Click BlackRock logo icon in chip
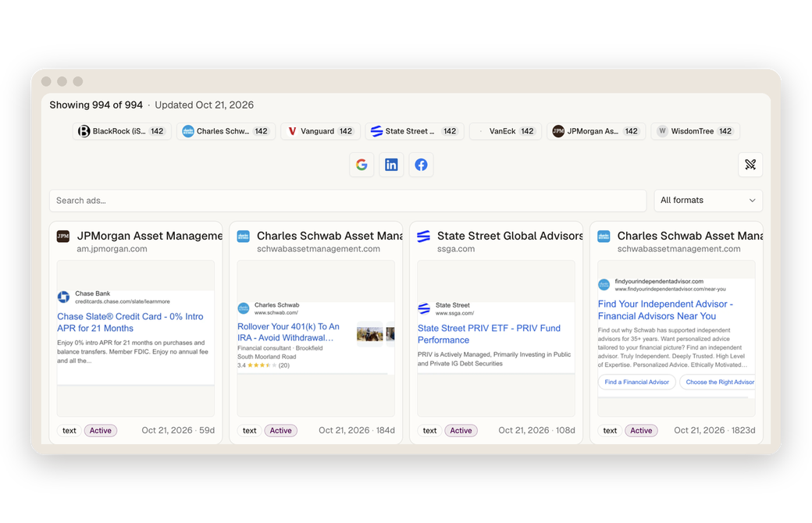 [84, 131]
